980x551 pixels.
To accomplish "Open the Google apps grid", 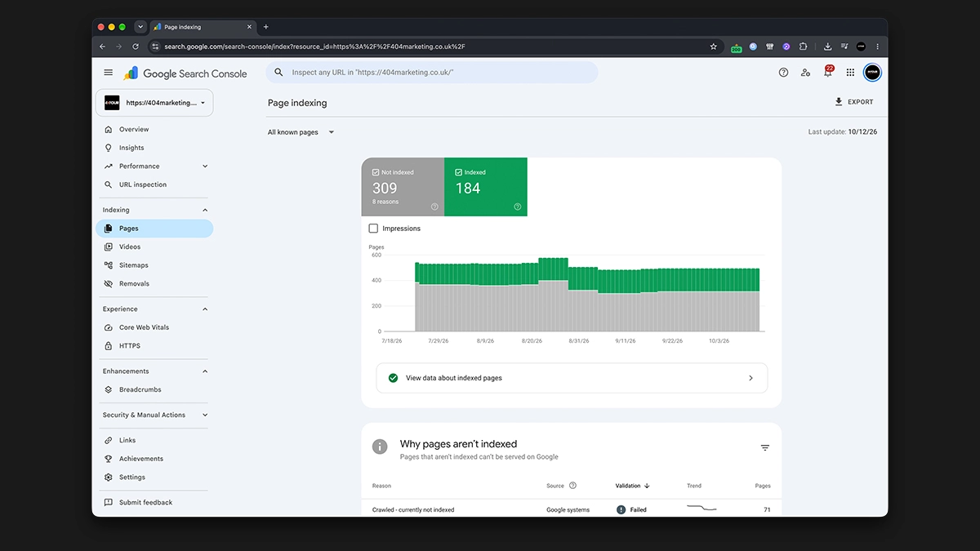I will pos(850,73).
